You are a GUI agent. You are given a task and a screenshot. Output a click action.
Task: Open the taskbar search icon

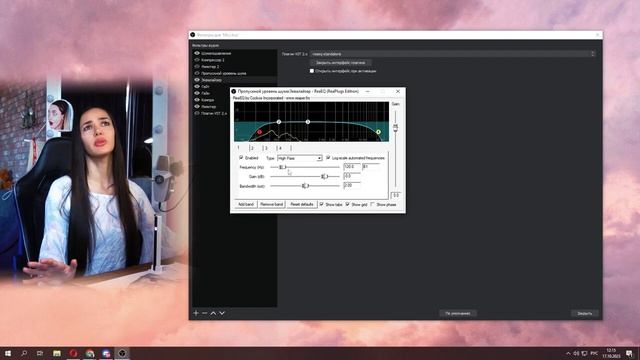click(24, 353)
